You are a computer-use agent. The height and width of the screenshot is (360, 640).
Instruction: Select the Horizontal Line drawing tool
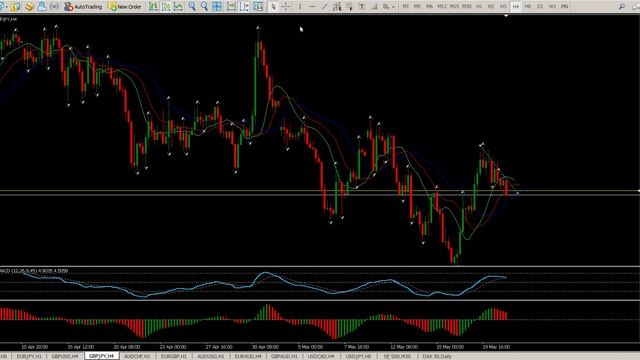pos(312,7)
